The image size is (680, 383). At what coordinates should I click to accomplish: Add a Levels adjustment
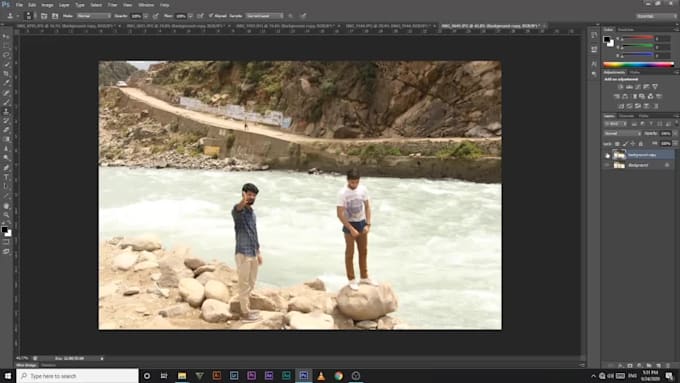click(x=629, y=87)
